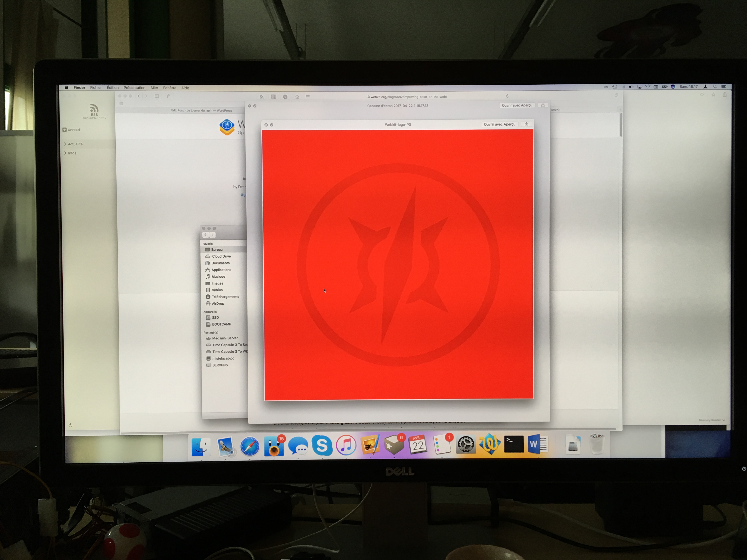Viewport: 747px width, 560px height.
Task: Open the Apple menu
Action: tap(67, 88)
